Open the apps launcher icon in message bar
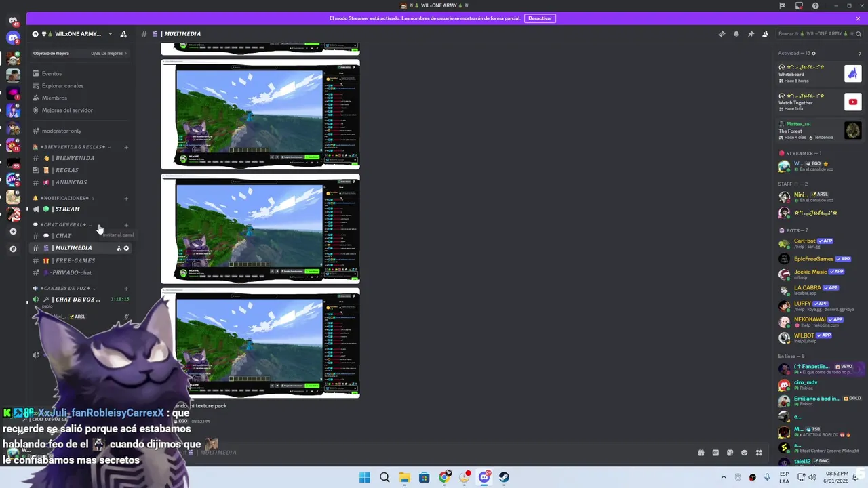This screenshot has height=488, width=868. point(759,453)
